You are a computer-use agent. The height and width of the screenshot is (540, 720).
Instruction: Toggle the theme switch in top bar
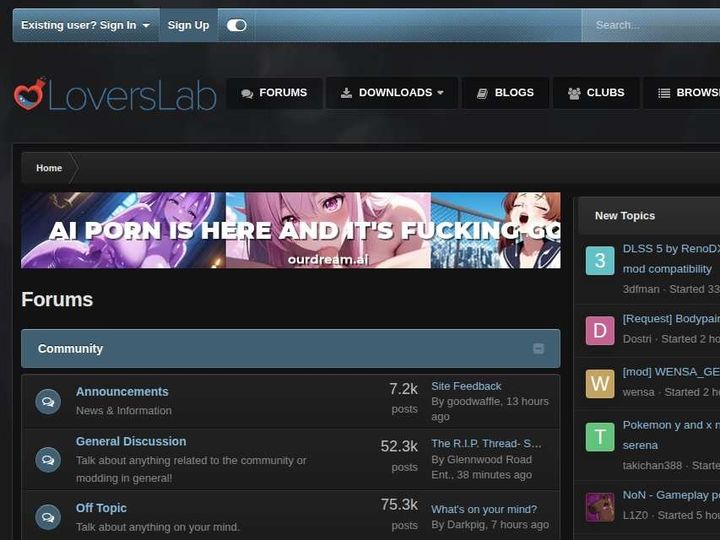click(x=236, y=25)
